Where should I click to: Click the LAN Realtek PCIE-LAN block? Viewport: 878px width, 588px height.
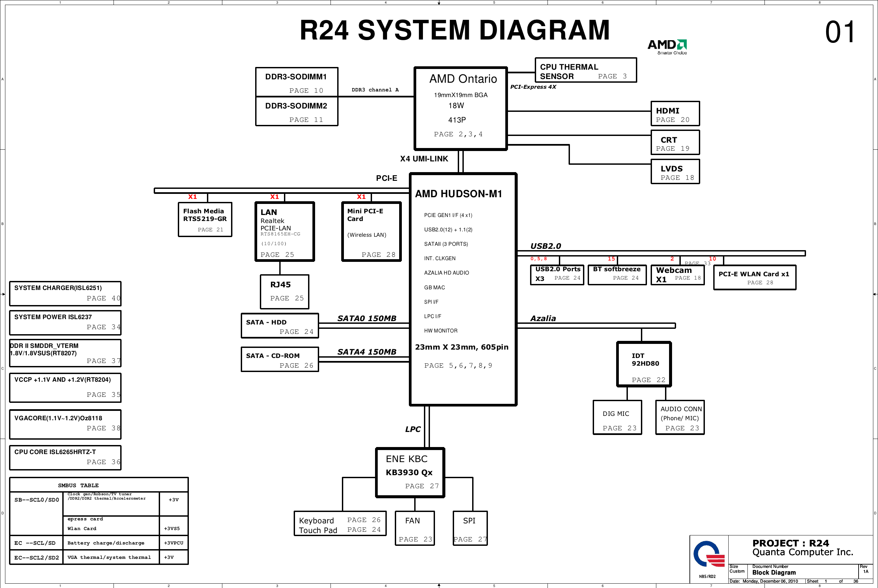click(x=285, y=232)
